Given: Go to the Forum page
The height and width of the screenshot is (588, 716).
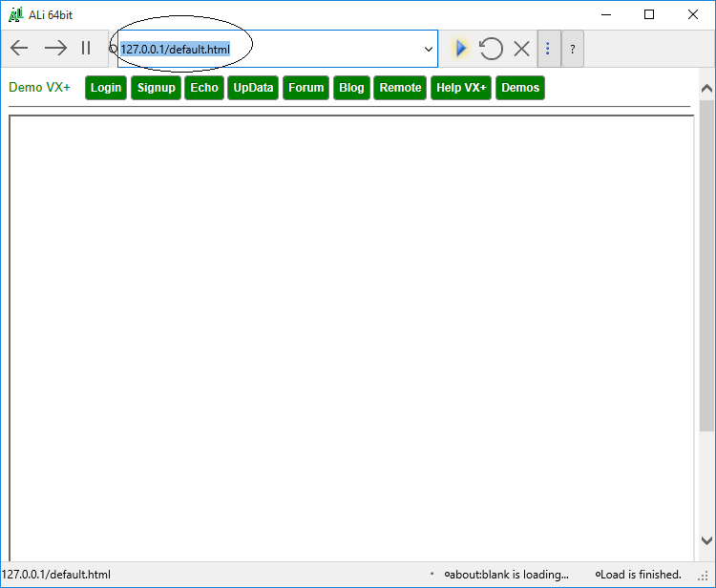Looking at the screenshot, I should (x=306, y=88).
